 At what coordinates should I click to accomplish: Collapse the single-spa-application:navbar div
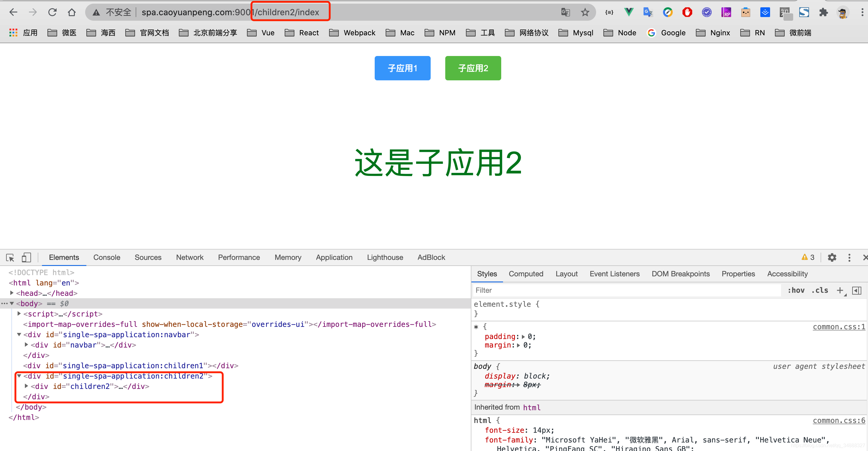tap(19, 334)
